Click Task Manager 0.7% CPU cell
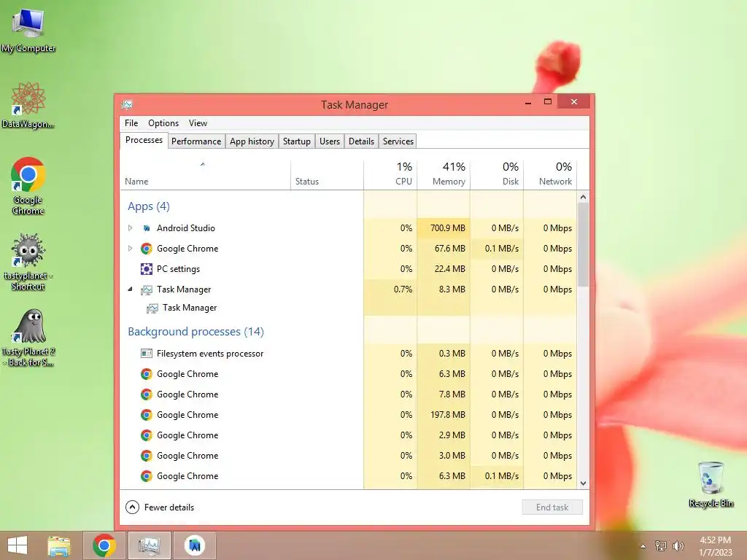Screen dimensions: 747x560 pos(391,289)
